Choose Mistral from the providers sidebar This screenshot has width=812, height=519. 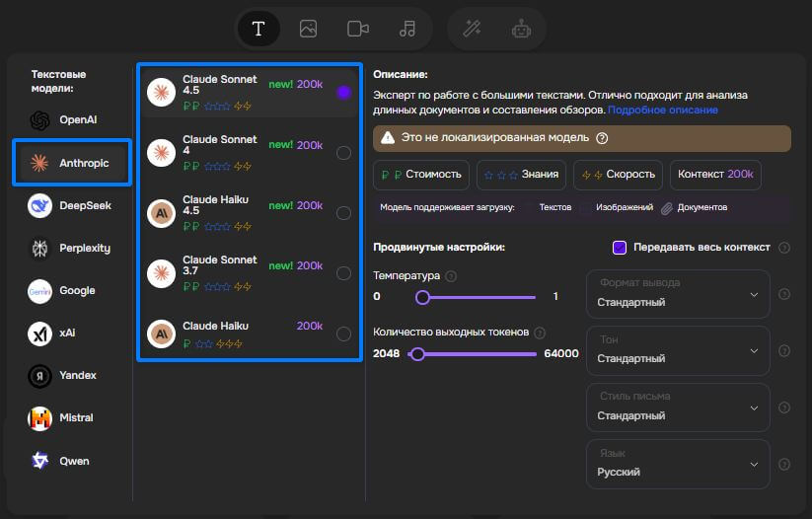pyautogui.click(x=71, y=417)
